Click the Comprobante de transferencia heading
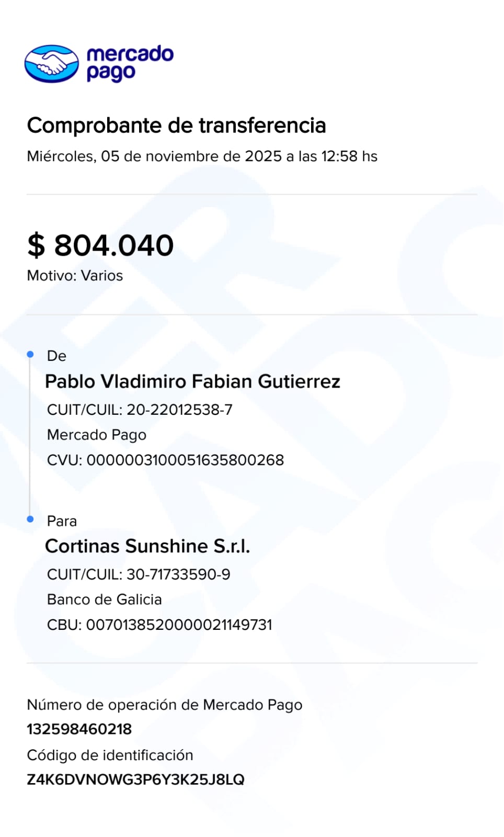The image size is (504, 837). click(x=176, y=126)
